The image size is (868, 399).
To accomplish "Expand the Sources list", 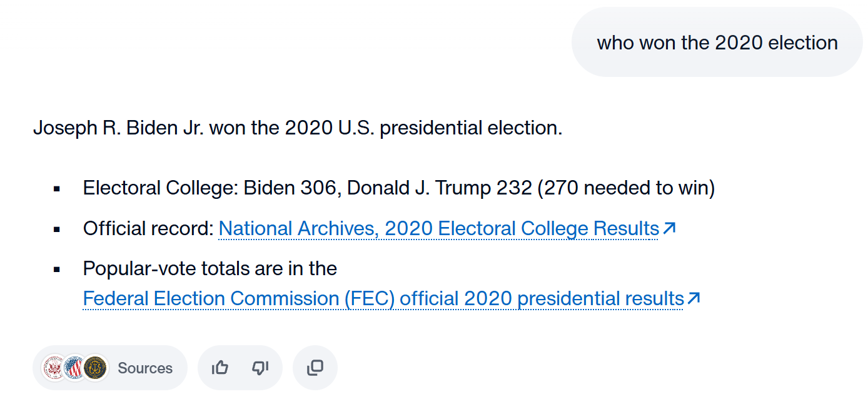I will point(110,368).
